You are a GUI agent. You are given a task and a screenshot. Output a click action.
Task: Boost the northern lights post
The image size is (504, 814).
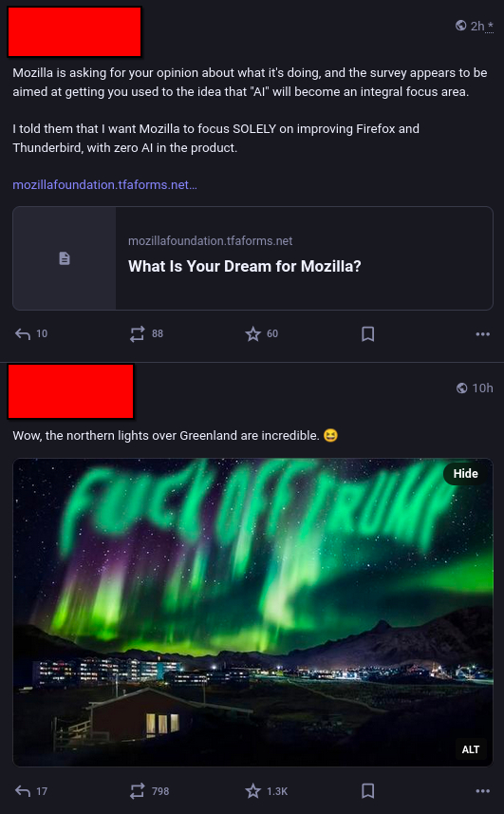click(x=149, y=791)
